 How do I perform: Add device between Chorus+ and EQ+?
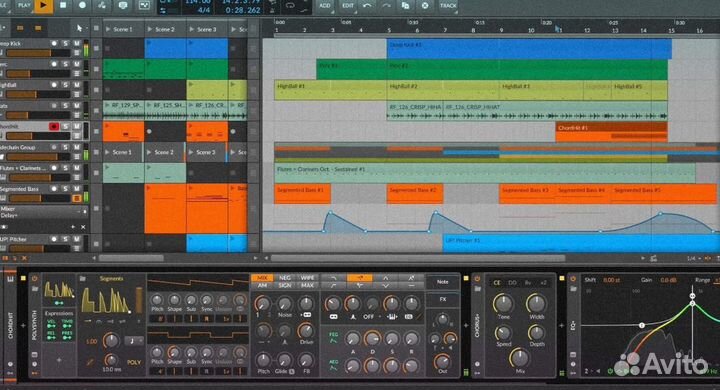[x=562, y=325]
